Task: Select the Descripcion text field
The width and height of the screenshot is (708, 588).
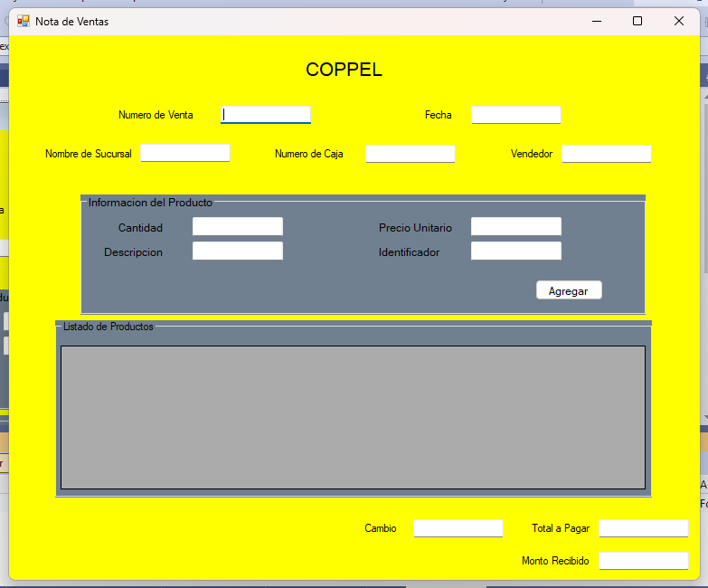Action: point(238,251)
